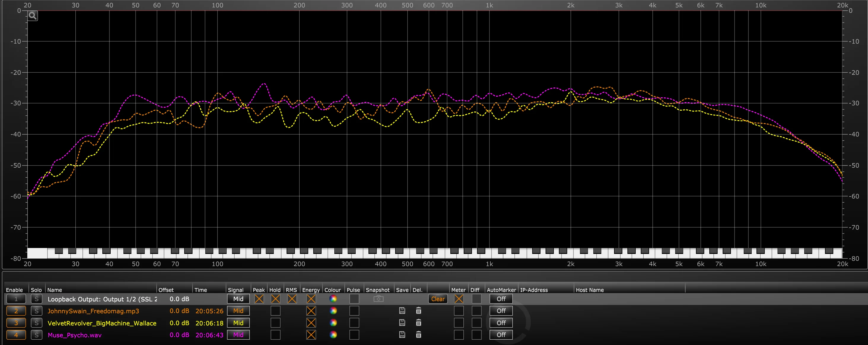Open the colour picker for VelvetRevolver_BigMachine row

[333, 323]
